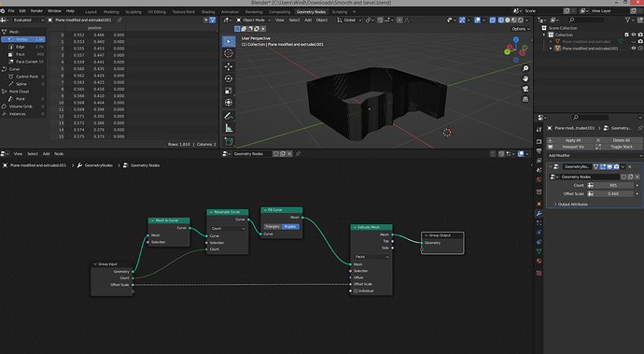This screenshot has width=644, height=354.
Task: Open the Add Modifier dropdown
Action: point(594,155)
